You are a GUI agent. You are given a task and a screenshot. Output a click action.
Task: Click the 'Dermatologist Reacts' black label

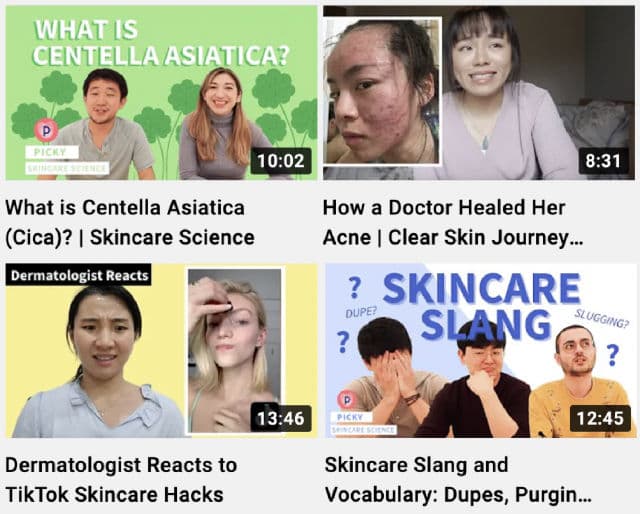[x=78, y=275]
